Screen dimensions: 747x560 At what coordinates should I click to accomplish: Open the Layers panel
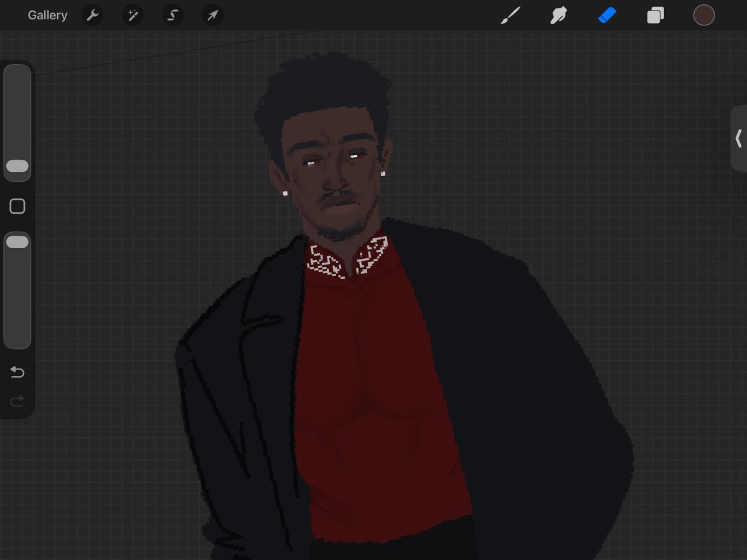point(655,16)
